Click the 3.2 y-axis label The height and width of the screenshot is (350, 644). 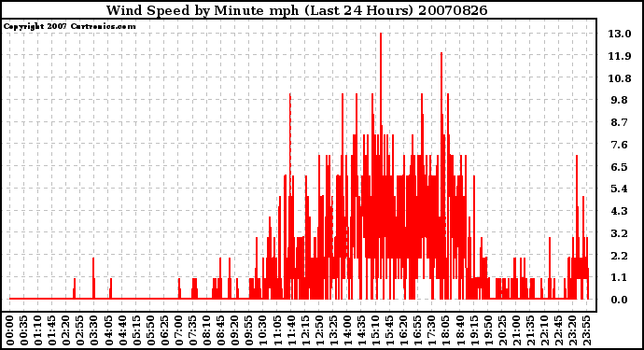click(620, 233)
